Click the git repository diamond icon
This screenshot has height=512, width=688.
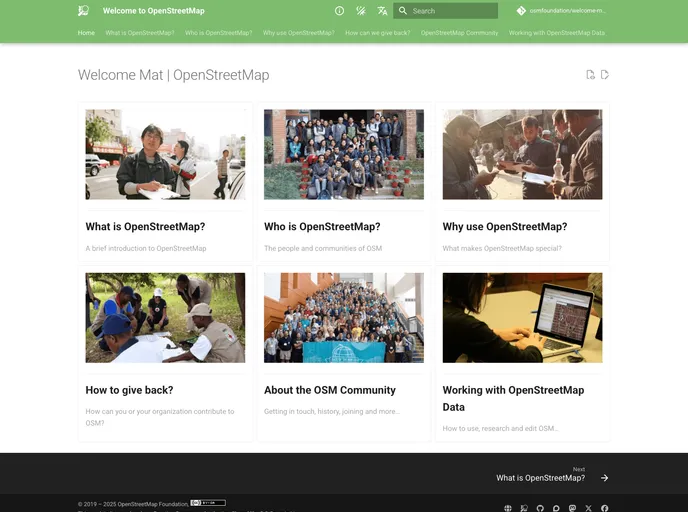(521, 11)
